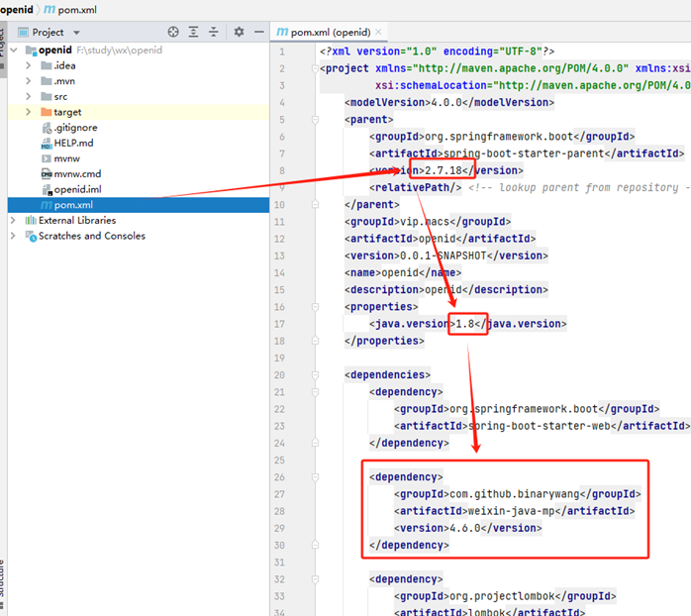The image size is (691, 616).
Task: Click the groupId value vip.macs
Action: click(424, 222)
